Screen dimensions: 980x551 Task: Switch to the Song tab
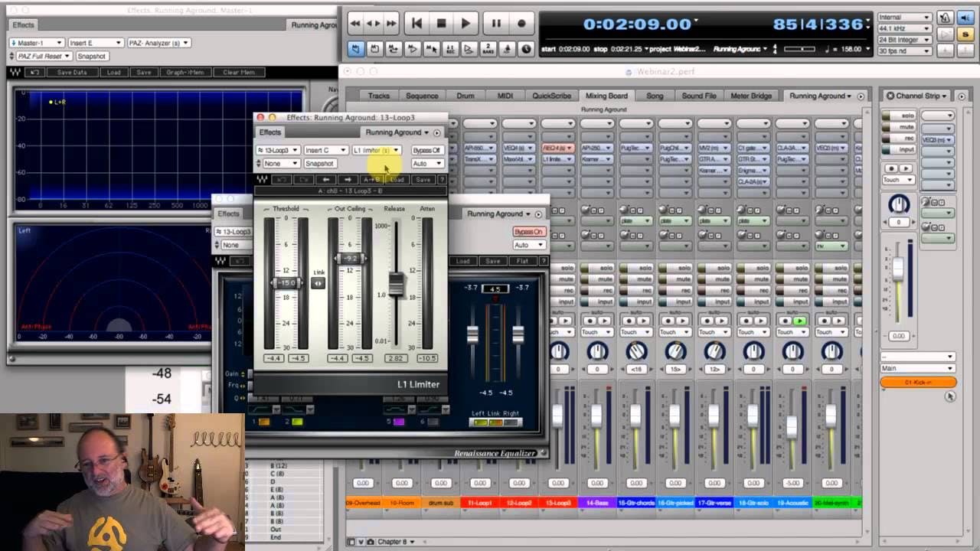pyautogui.click(x=655, y=96)
